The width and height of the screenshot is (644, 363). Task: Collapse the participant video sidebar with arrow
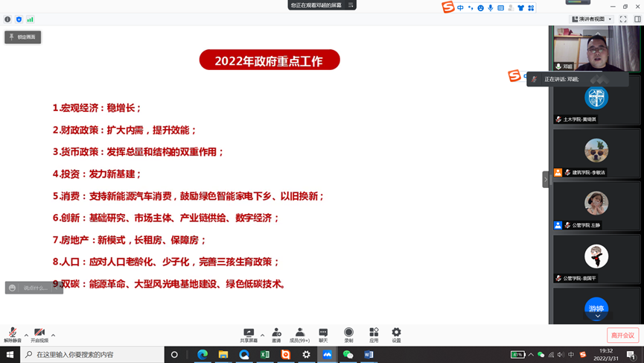coord(545,179)
